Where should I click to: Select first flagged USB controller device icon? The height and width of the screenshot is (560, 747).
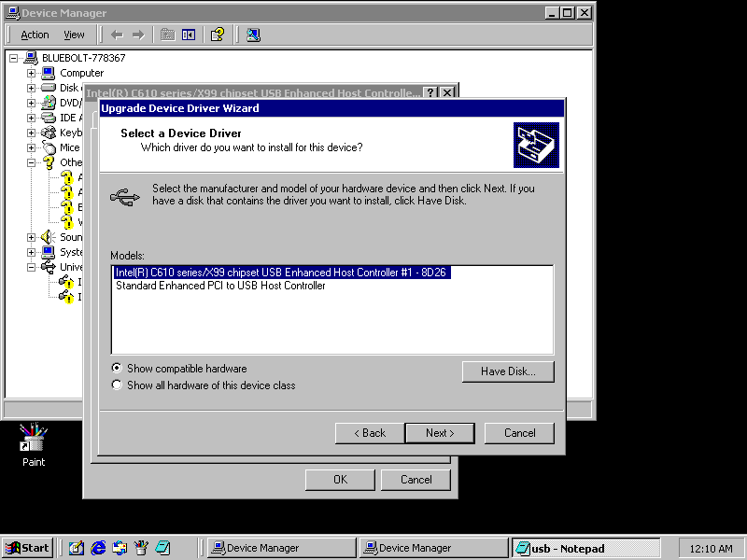66,282
